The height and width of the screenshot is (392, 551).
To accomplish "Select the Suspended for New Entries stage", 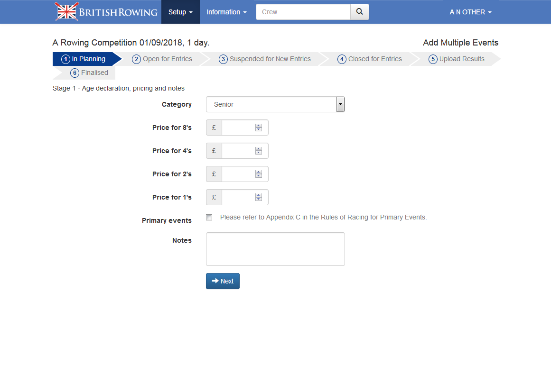I will point(265,59).
